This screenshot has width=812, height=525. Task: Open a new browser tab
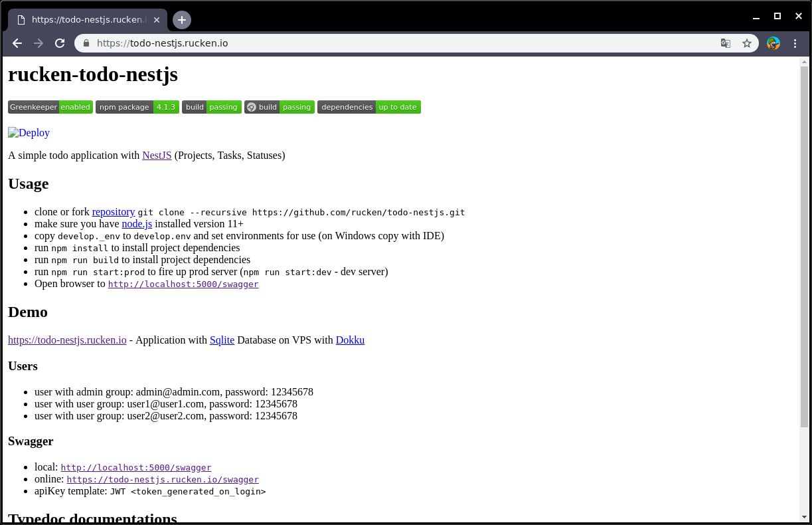coord(182,20)
